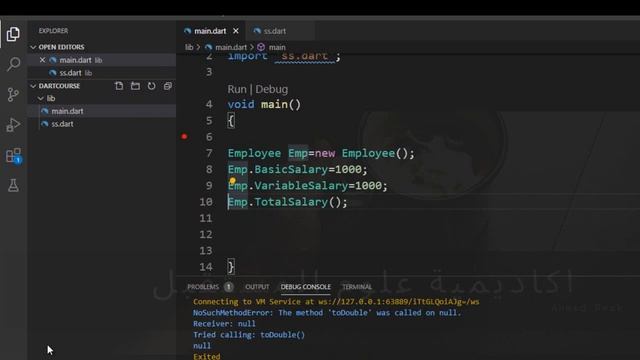Close the main.dart editor tab
Viewport: 640px width, 360px height.
236,31
